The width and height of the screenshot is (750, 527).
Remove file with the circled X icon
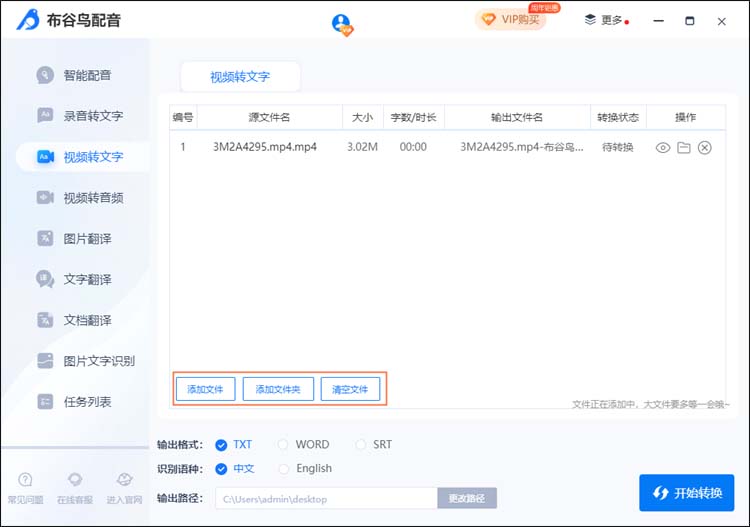coord(705,148)
